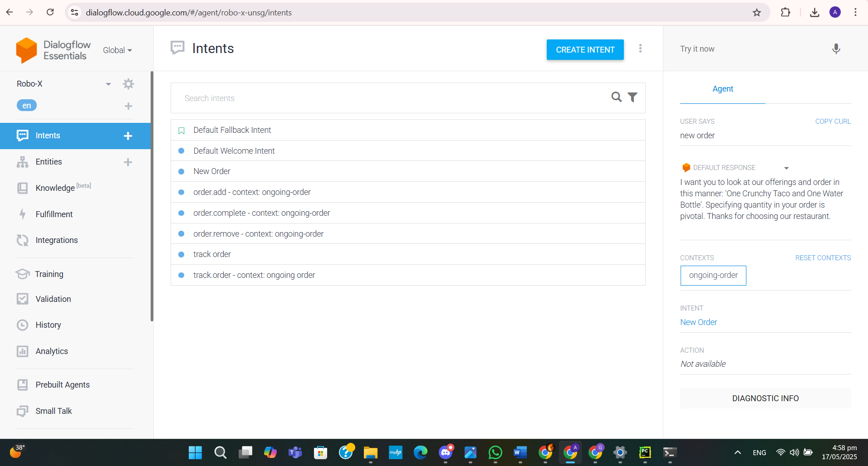Select Validation in the sidebar
Viewport: 868px width, 466px height.
[x=53, y=299]
